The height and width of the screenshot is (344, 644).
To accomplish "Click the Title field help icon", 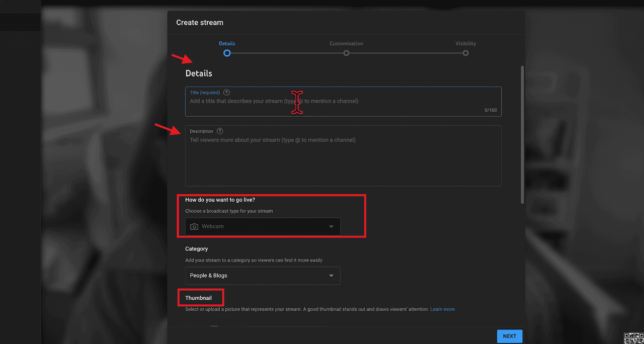I will pos(226,93).
